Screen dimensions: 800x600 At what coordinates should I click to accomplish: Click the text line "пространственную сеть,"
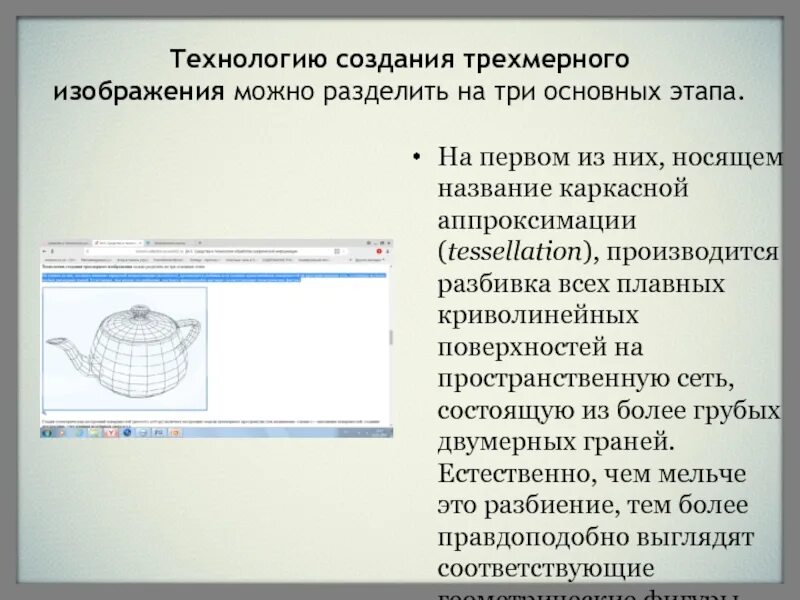coord(586,379)
